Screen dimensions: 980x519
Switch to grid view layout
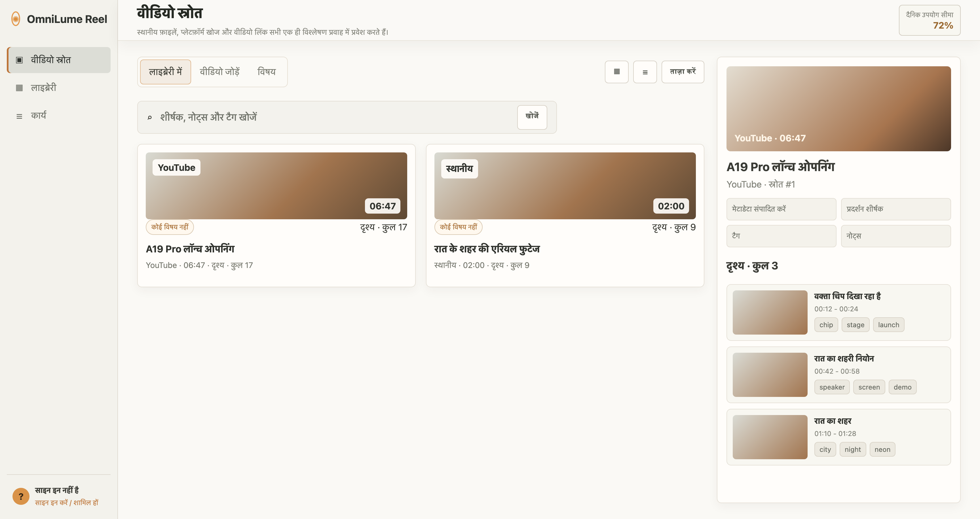tap(617, 72)
